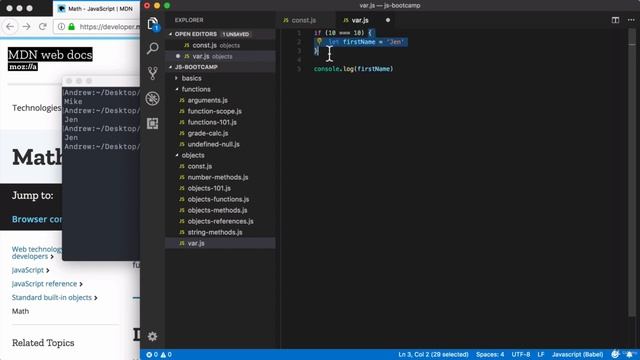Click browser forward arrow in MDN window
The height and width of the screenshot is (360, 640).
pos(27,27)
